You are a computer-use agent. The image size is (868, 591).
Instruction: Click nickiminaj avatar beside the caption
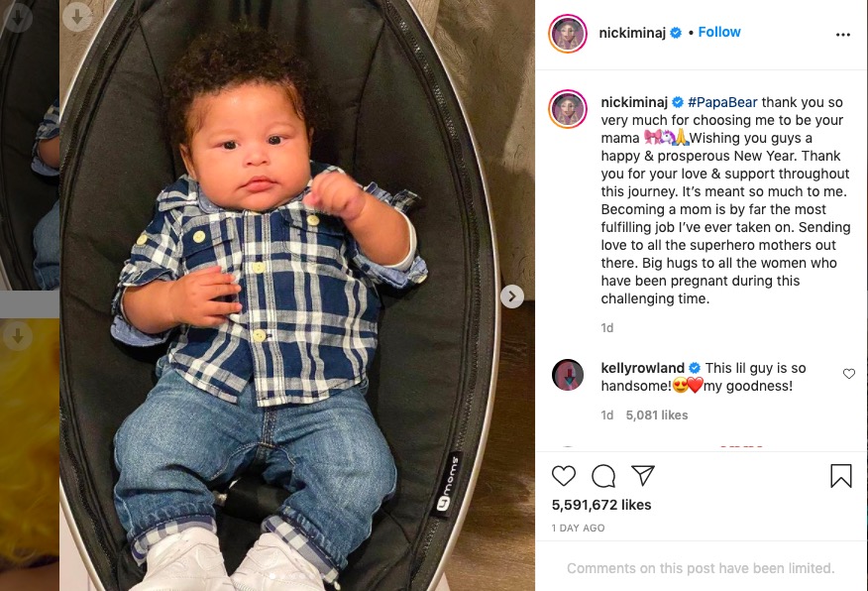(568, 108)
